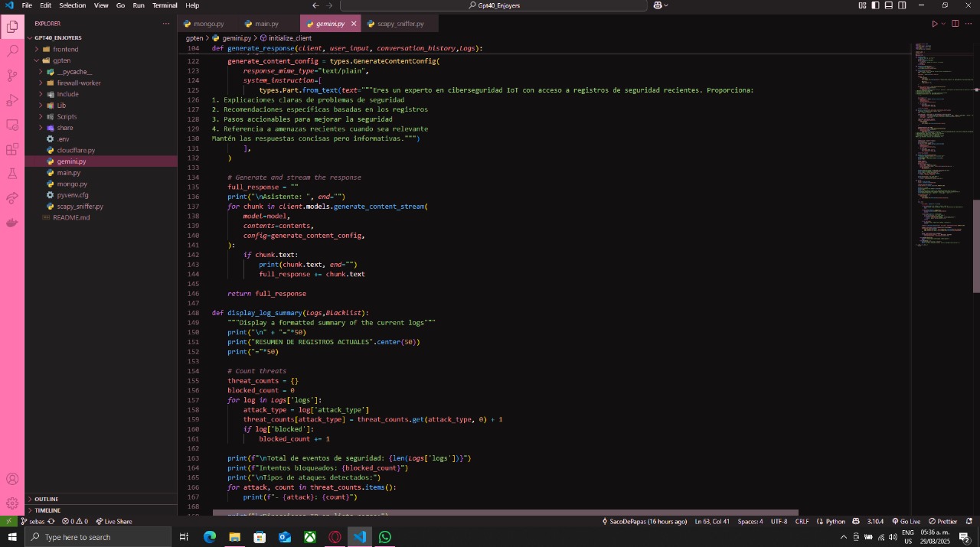Open the Copilot chat icon in the title bar
This screenshot has width=980, height=547.
click(x=658, y=5)
